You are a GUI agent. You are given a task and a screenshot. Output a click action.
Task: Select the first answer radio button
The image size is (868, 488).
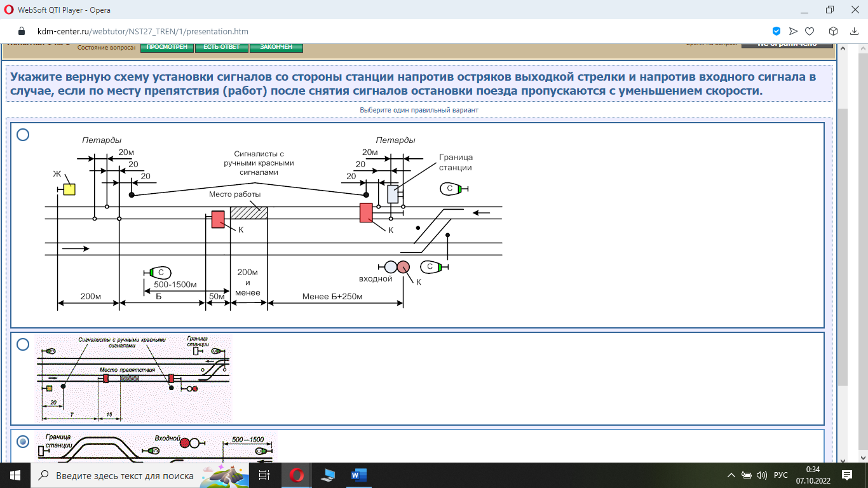[x=23, y=135]
